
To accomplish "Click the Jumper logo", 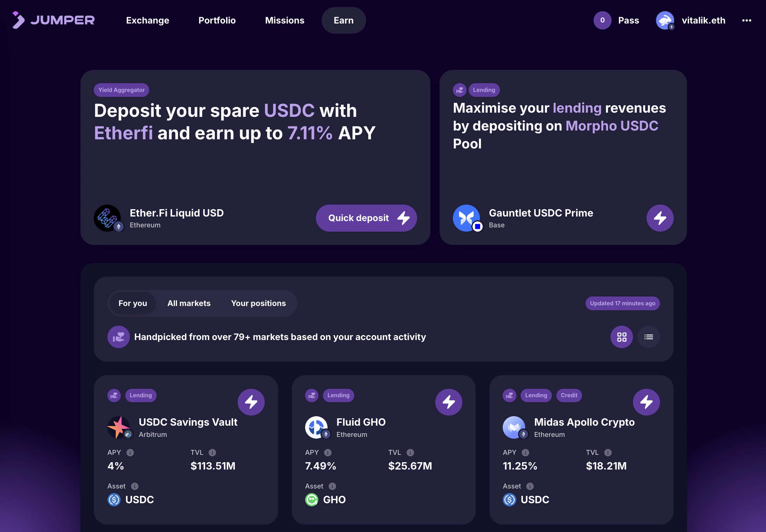I will (x=53, y=20).
